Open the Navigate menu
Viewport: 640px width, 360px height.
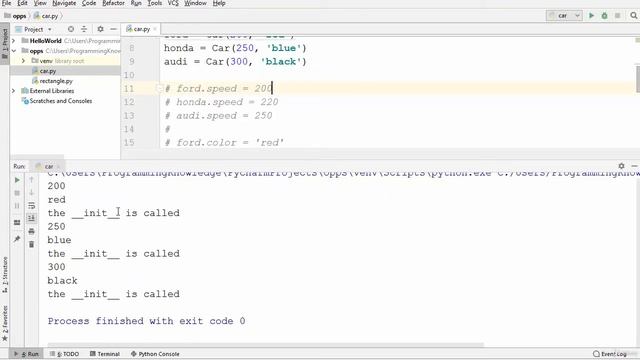64,3
